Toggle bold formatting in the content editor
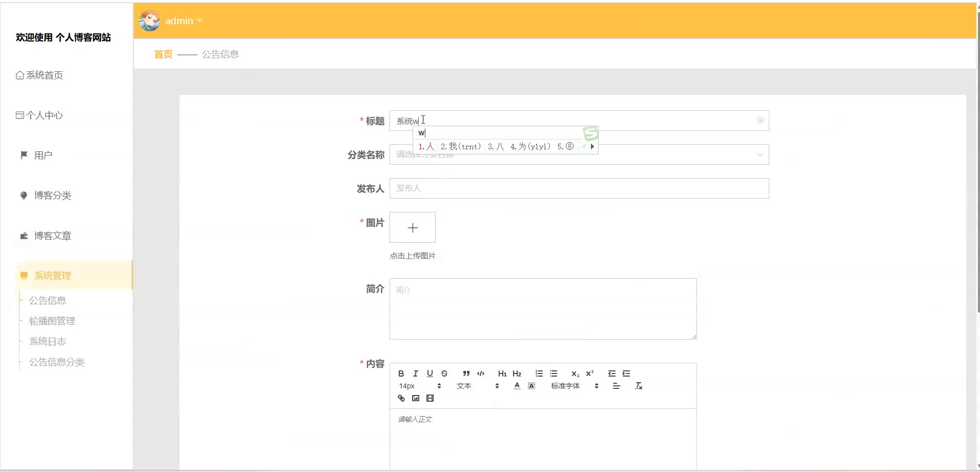Screen dimensions: 980x472 click(401, 373)
